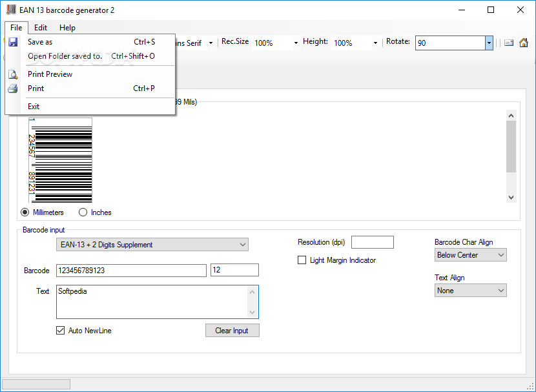This screenshot has width=536, height=392.
Task: Open the Help menu
Action: pyautogui.click(x=67, y=28)
